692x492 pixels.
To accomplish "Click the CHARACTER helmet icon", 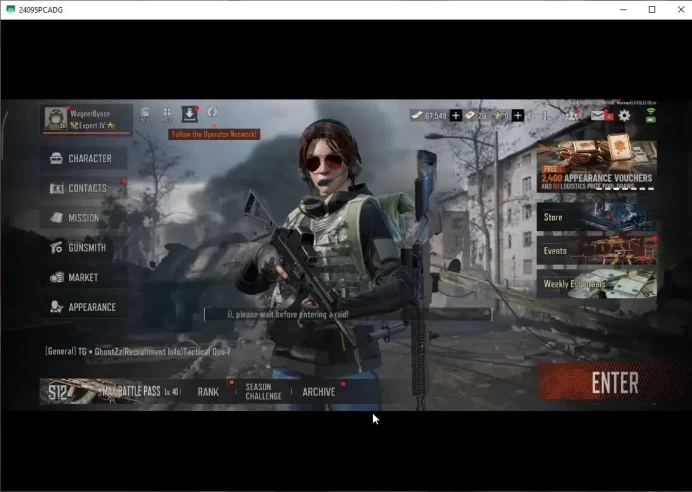I will (x=56, y=158).
